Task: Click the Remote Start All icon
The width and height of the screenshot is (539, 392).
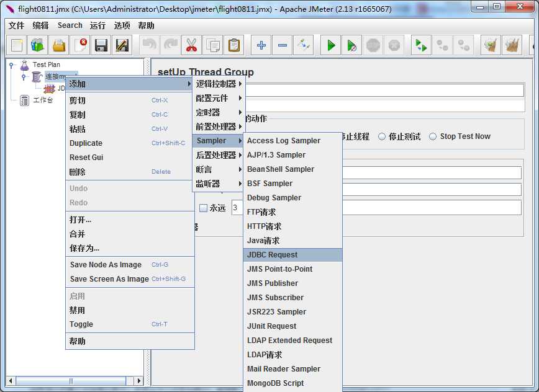Action: (x=422, y=45)
